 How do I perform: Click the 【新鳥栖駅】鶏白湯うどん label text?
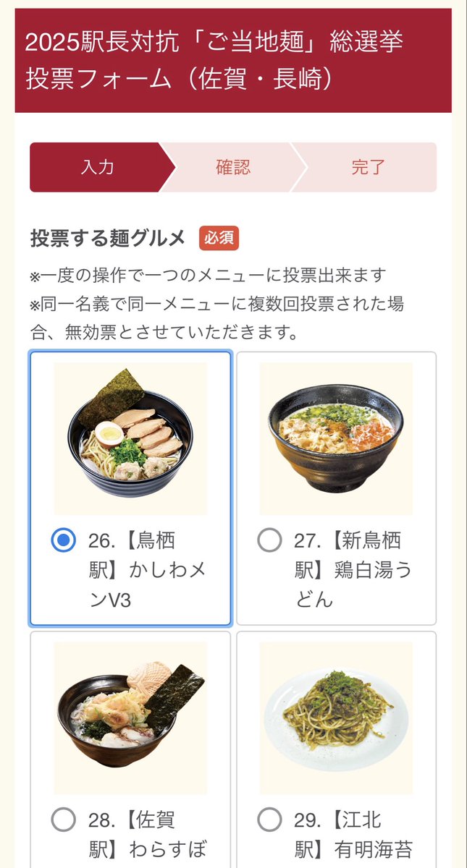pyautogui.click(x=352, y=570)
